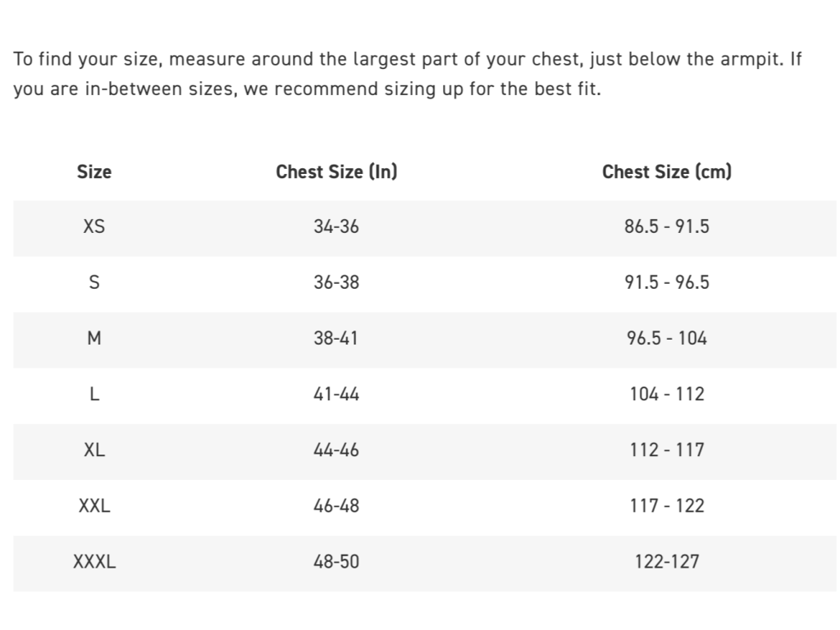
Task: Click the Chest Size (cm) column header
Action: pyautogui.click(x=667, y=171)
